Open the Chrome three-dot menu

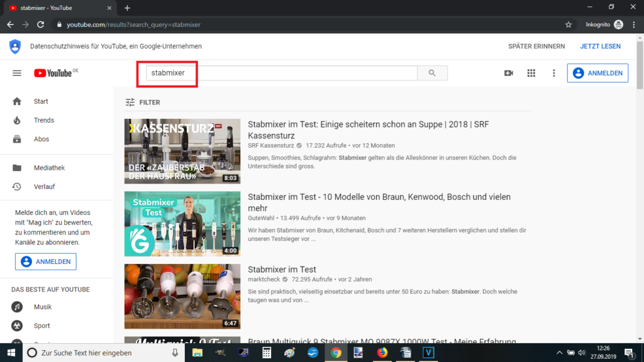(x=634, y=25)
